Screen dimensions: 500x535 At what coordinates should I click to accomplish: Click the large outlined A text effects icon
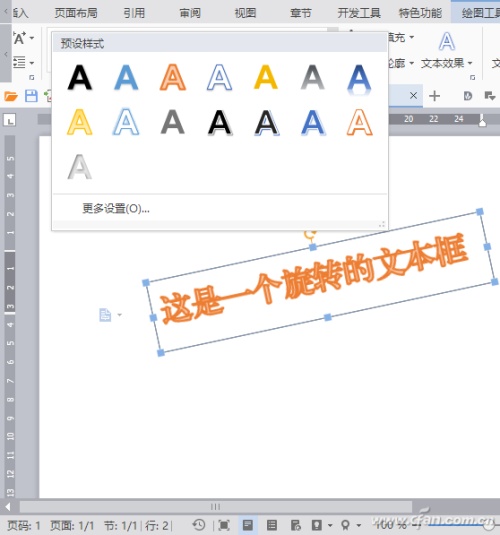pos(447,41)
